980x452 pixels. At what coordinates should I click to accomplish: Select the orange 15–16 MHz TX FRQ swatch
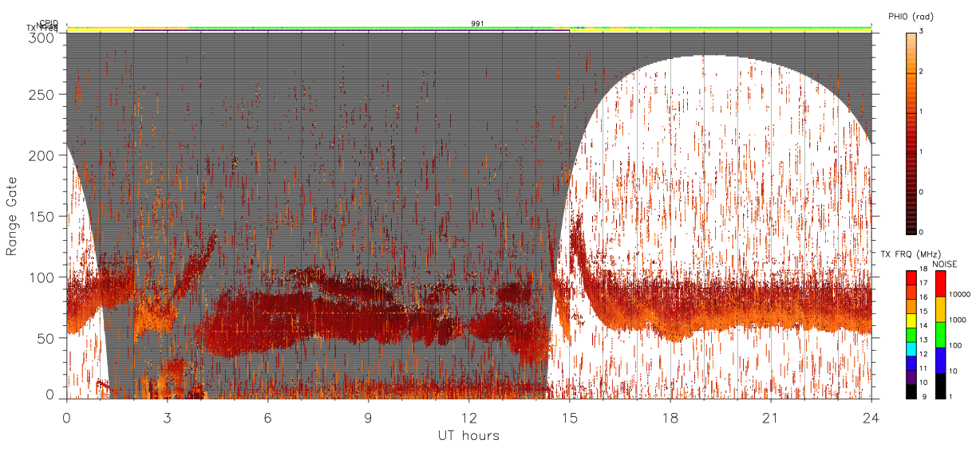[911, 306]
